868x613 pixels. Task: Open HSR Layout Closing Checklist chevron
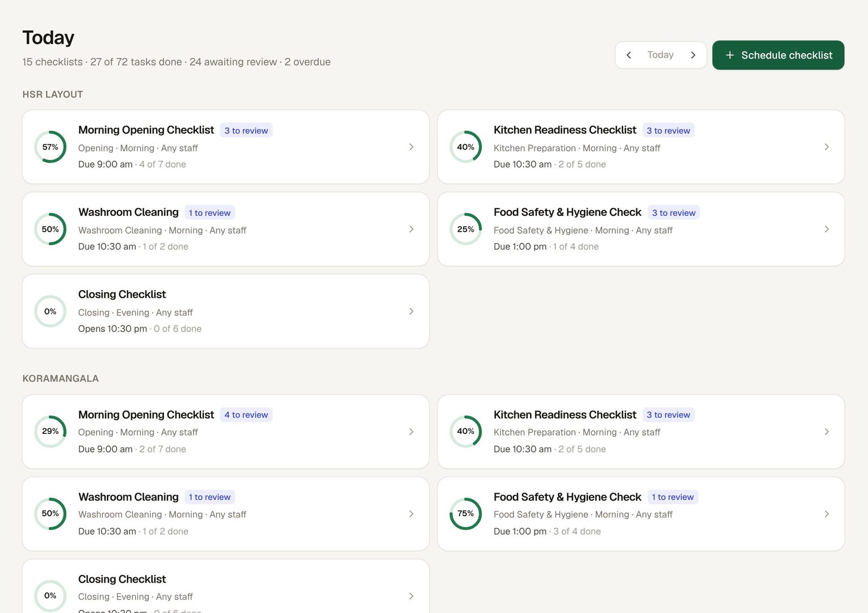pos(411,311)
